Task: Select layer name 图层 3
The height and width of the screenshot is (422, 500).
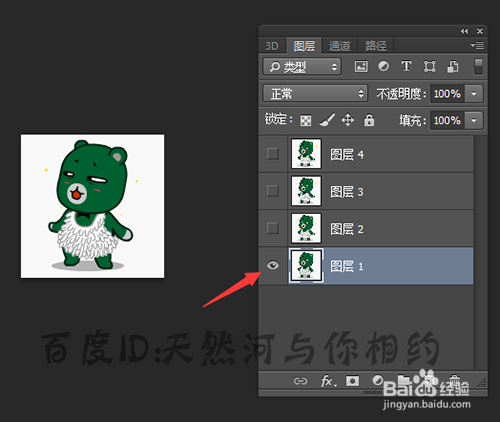Action: [347, 192]
